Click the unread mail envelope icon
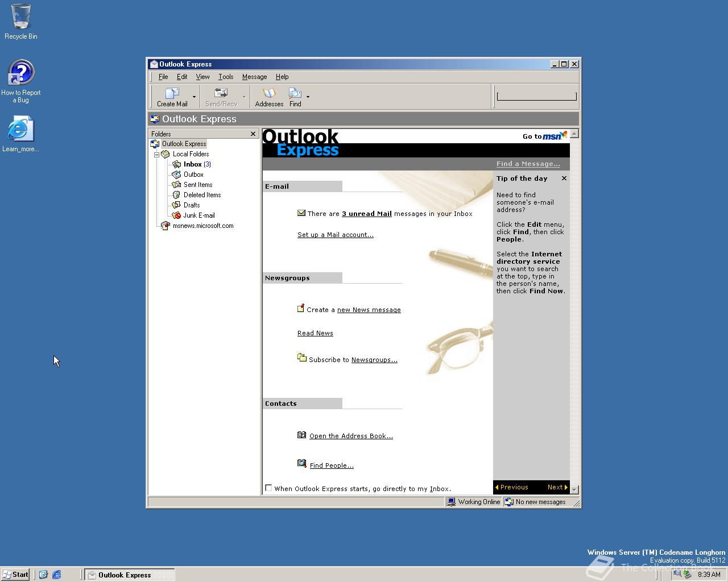 [301, 213]
